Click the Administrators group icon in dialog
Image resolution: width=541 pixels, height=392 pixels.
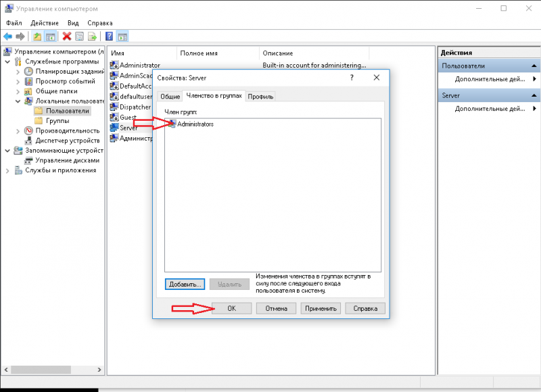(x=172, y=124)
